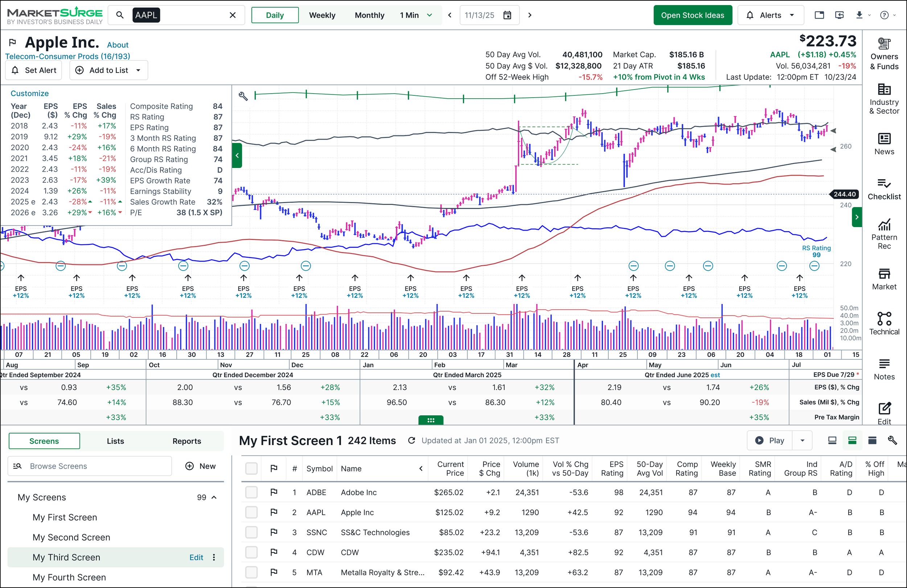This screenshot has height=588, width=907.
Task: Tick the SSNC row checkbox
Action: point(251,533)
